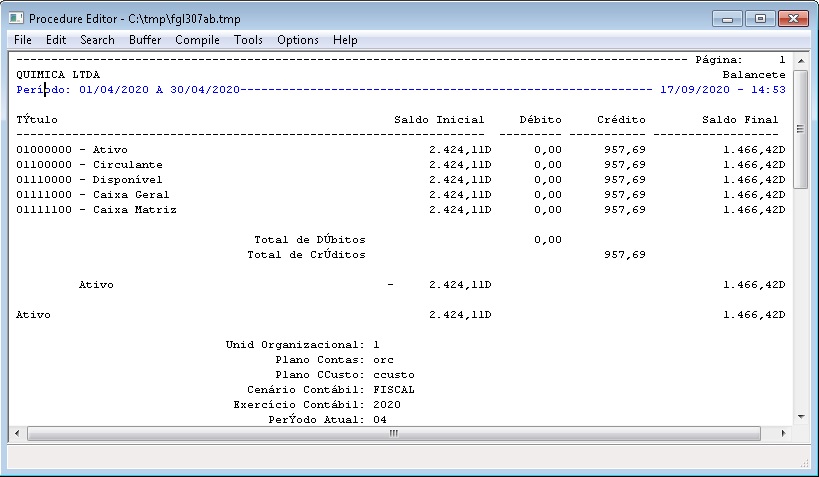Viewport: 819px width, 477px height.
Task: Click the '01100000 - Circulante' row
Action: (x=401, y=165)
